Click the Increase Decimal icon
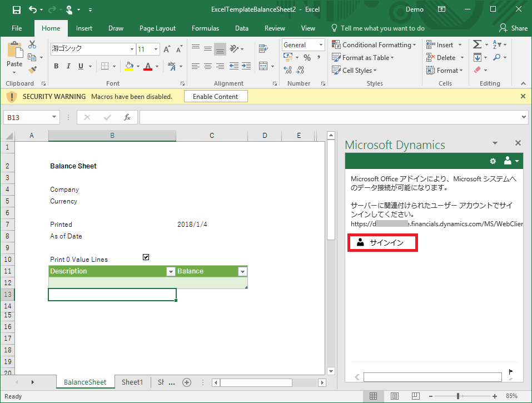532x403 pixels. click(x=288, y=70)
